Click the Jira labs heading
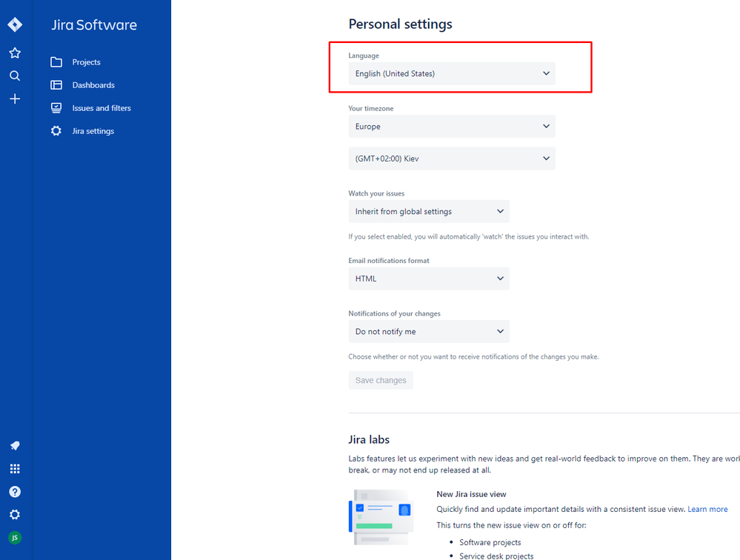The height and width of the screenshot is (560, 740). click(x=369, y=440)
